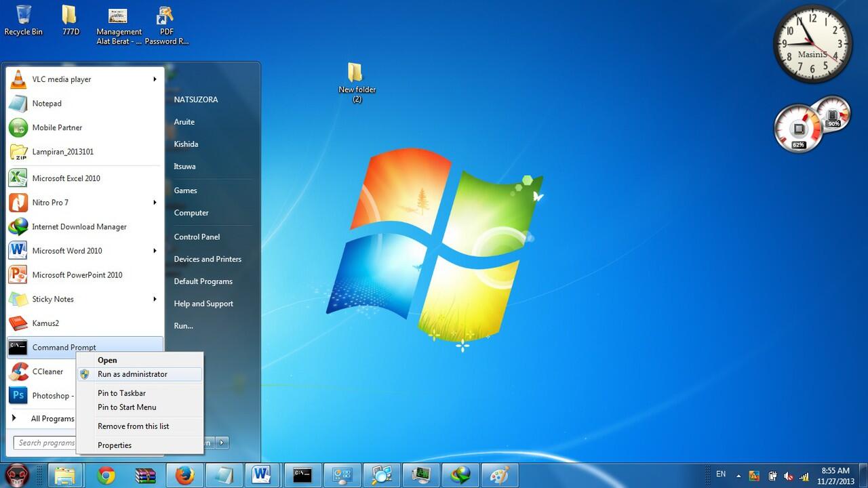Click the analog clock gadget
The width and height of the screenshot is (868, 488).
[813, 44]
